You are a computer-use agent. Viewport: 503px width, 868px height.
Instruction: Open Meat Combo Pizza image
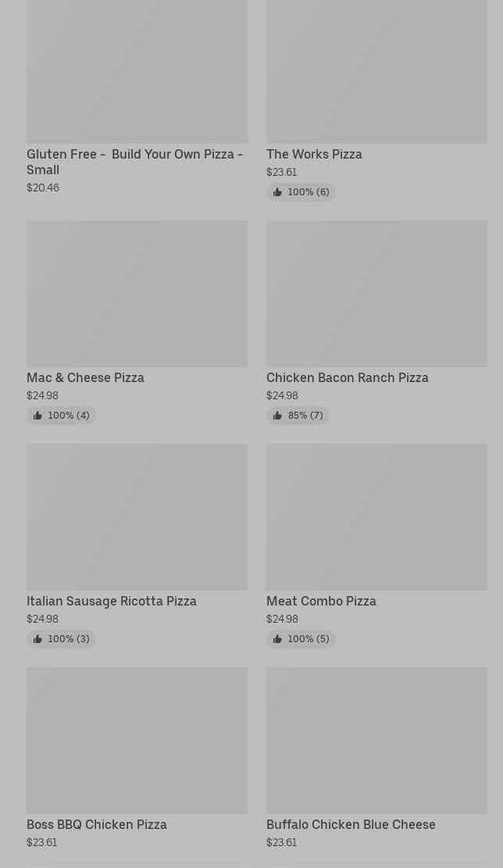tap(376, 517)
